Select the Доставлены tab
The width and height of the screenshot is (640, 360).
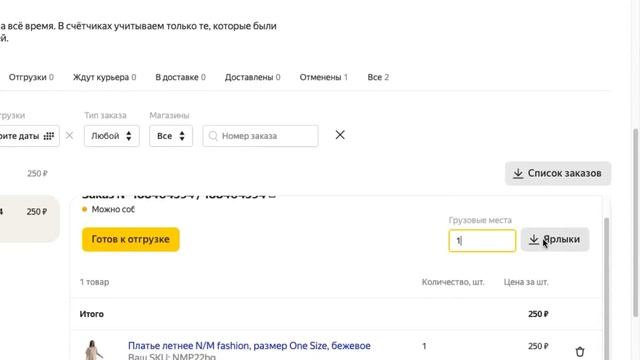(x=252, y=77)
